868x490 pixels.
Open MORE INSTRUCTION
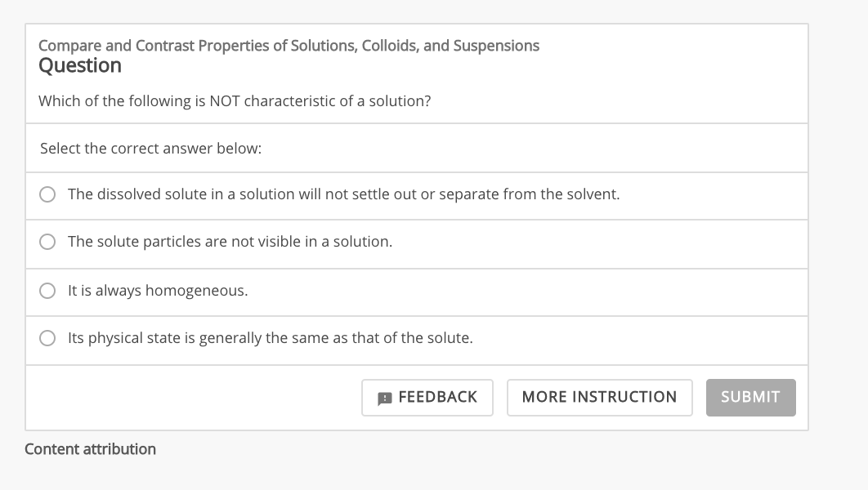[x=599, y=397]
